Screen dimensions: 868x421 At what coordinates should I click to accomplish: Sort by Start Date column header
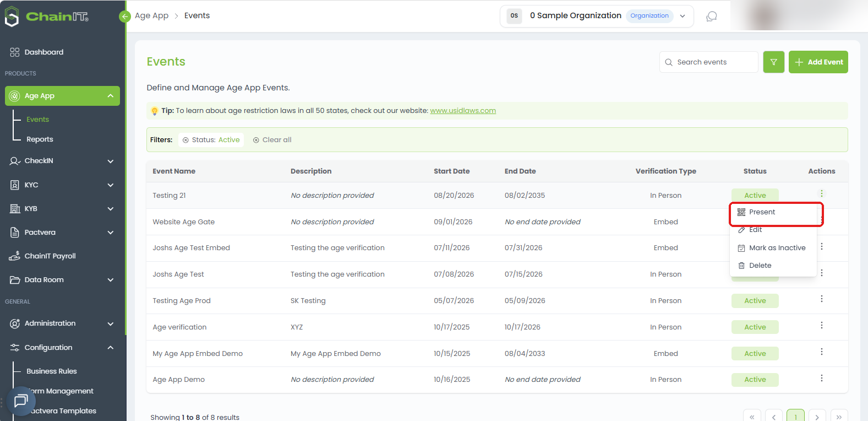tap(451, 171)
